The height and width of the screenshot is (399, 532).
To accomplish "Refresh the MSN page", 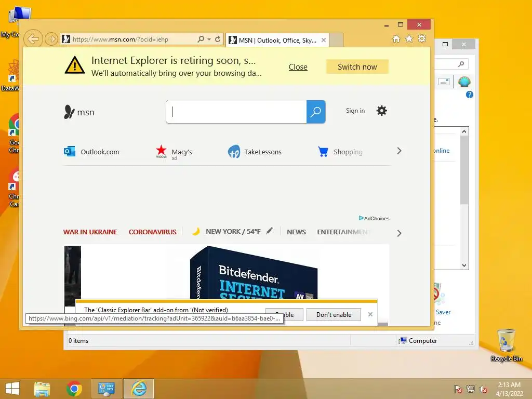I will [218, 39].
